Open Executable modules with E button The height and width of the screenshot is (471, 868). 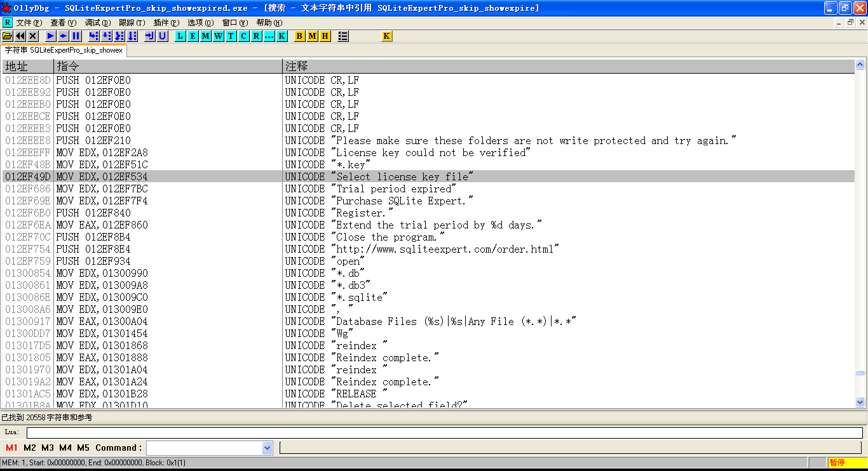[193, 36]
